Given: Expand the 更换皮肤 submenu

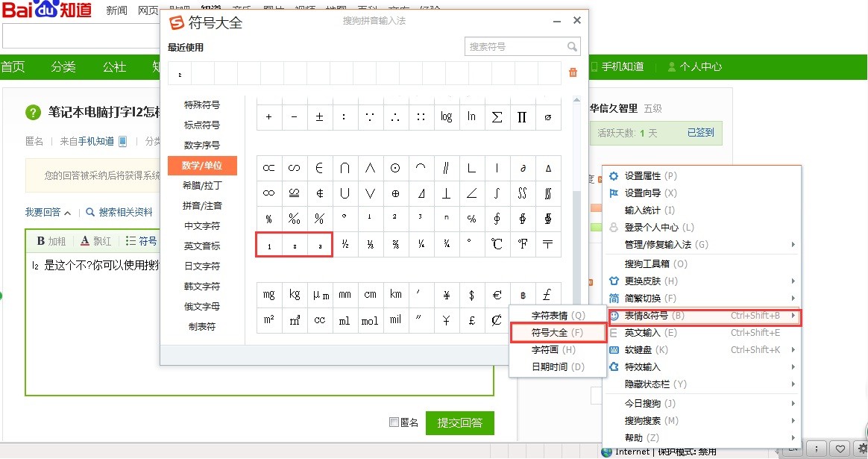Looking at the screenshot, I should coord(702,281).
